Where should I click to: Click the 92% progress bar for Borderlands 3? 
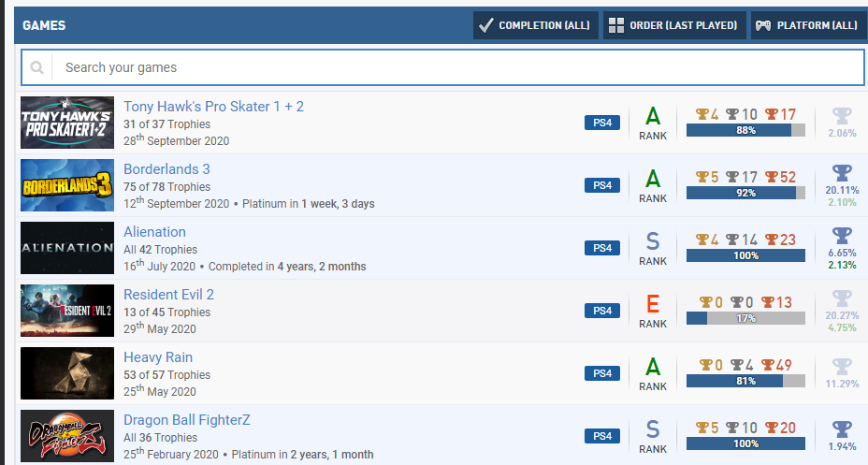(745, 193)
